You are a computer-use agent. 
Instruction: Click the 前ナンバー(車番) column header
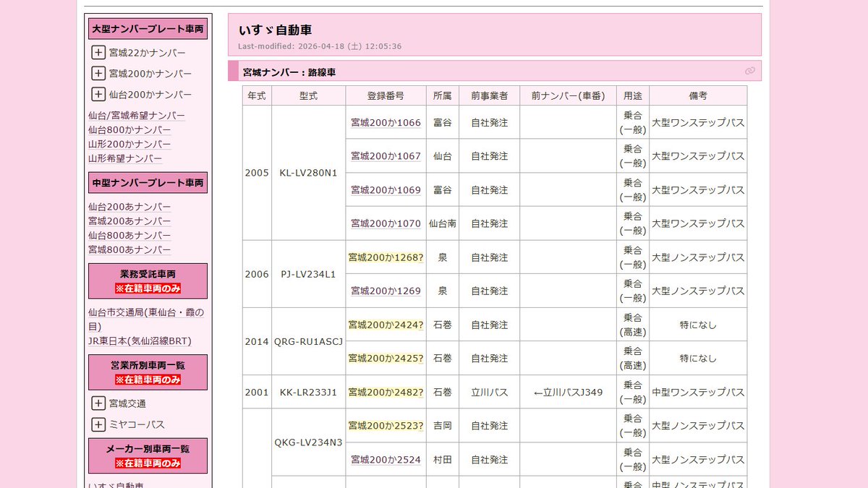[x=568, y=95]
